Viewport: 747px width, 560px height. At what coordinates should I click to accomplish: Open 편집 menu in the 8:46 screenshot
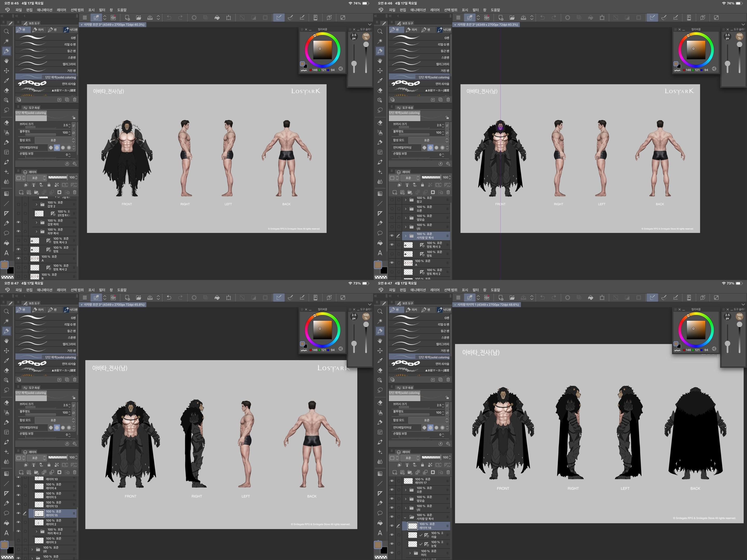tap(403, 10)
